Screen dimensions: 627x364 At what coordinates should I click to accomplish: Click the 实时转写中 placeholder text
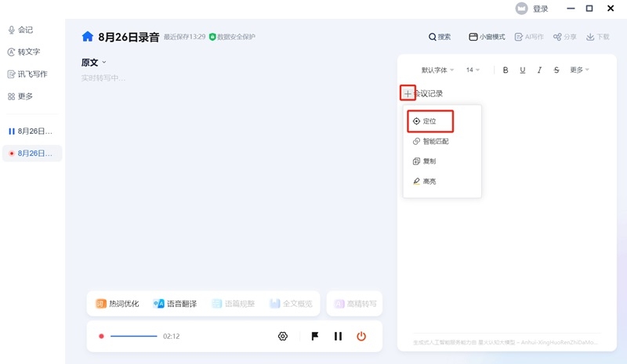(x=103, y=78)
